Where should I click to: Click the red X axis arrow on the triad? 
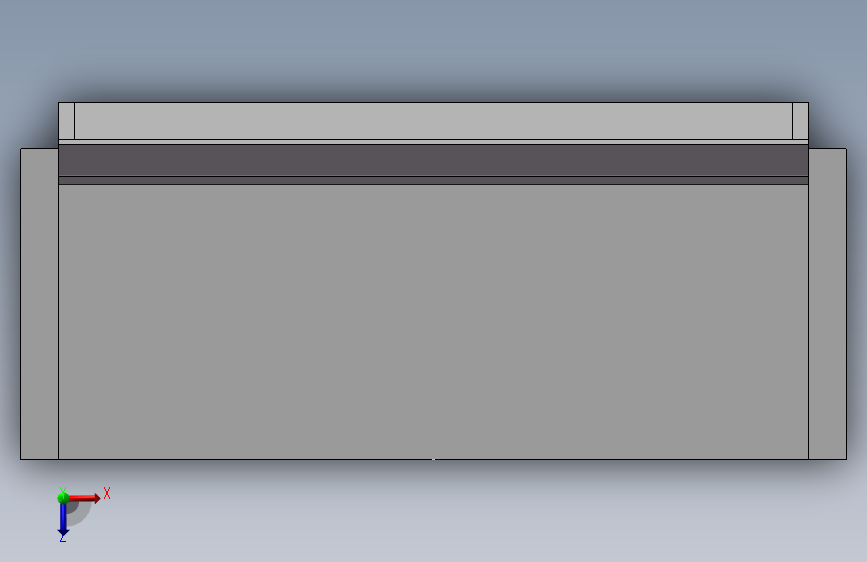pyautogui.click(x=86, y=498)
